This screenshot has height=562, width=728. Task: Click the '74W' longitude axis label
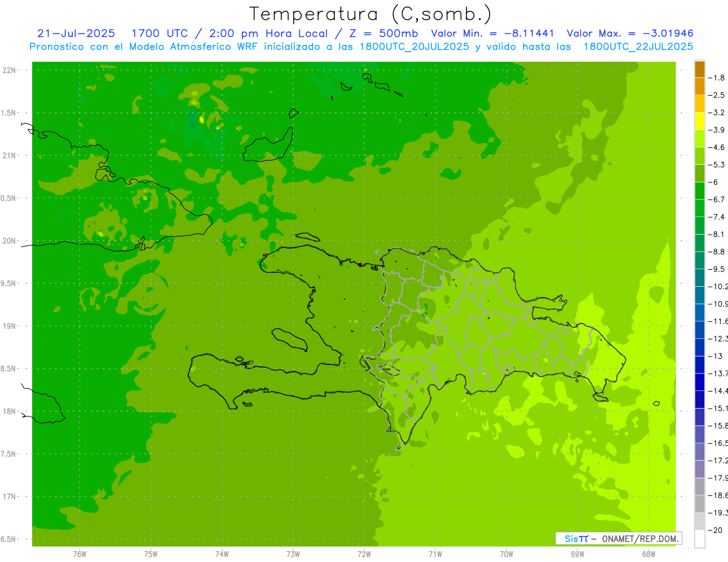click(222, 555)
